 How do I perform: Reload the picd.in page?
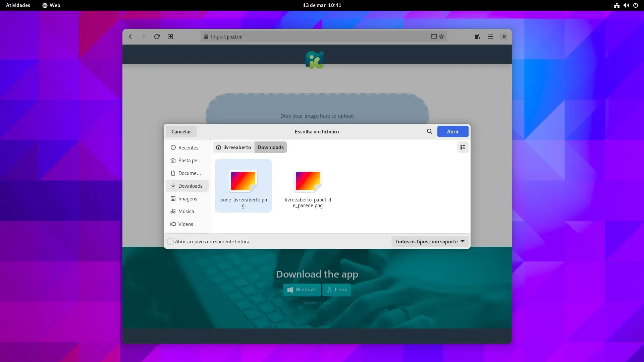(x=157, y=37)
